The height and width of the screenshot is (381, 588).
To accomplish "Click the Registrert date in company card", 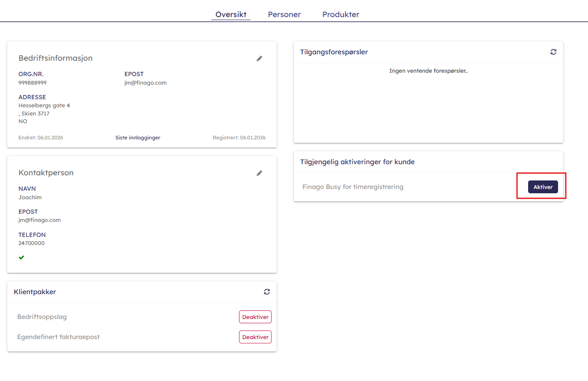I will pos(239,138).
